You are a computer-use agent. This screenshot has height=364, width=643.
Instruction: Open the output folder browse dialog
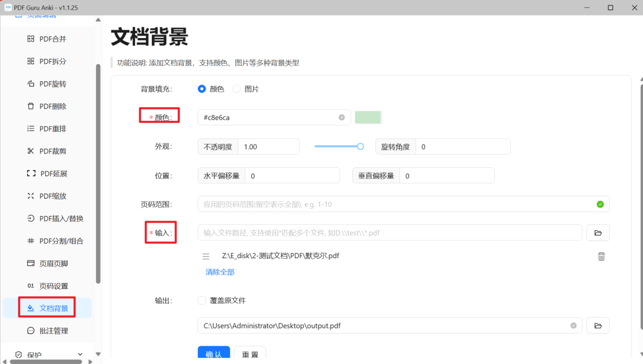tap(598, 325)
